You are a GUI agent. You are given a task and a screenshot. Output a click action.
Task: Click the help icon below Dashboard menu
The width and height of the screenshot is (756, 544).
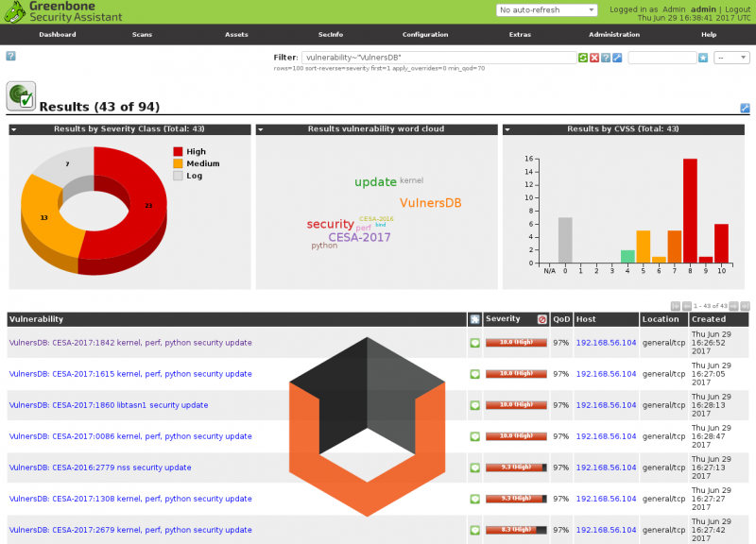point(11,57)
